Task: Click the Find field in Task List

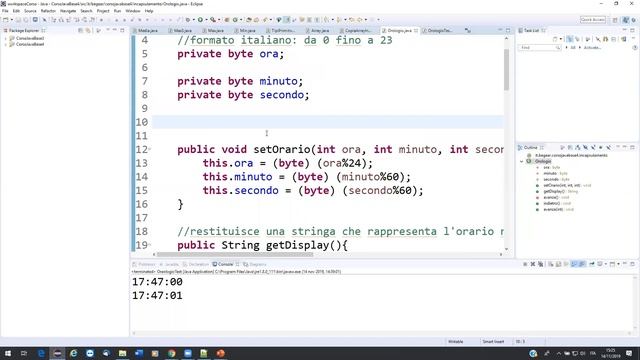Action: pyautogui.click(x=539, y=47)
